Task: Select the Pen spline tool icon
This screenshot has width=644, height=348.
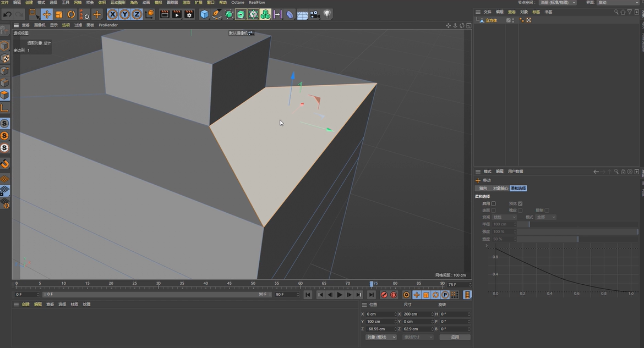Action: tap(216, 14)
